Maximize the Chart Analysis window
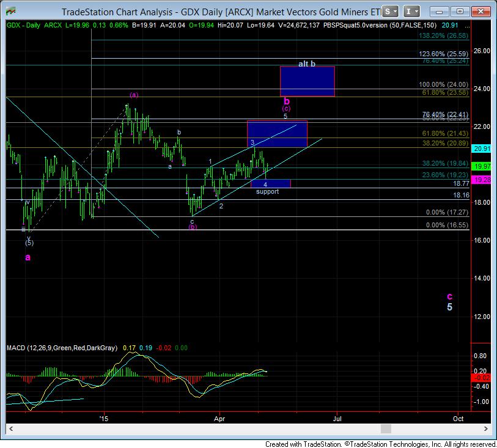This screenshot has height=448, width=497. [x=460, y=12]
